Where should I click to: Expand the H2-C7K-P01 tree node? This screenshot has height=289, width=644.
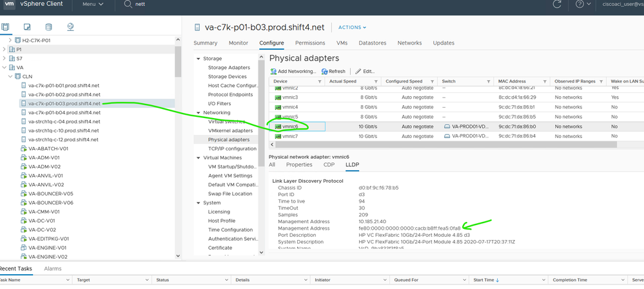point(10,40)
